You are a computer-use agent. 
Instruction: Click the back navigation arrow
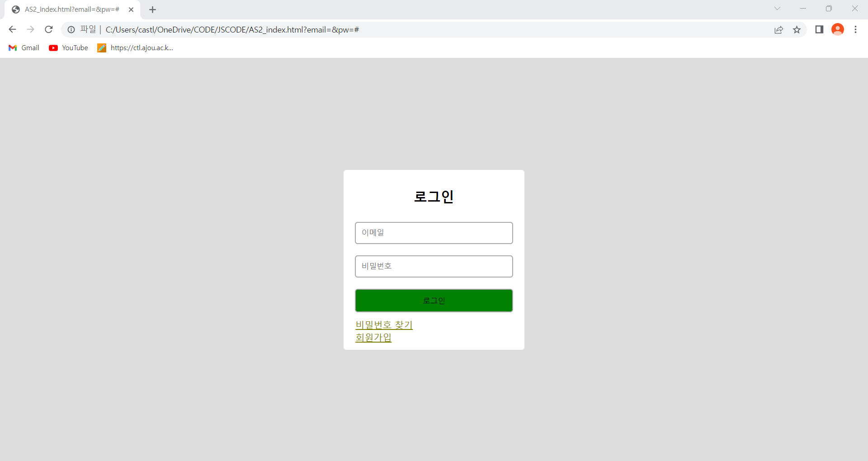click(x=12, y=29)
